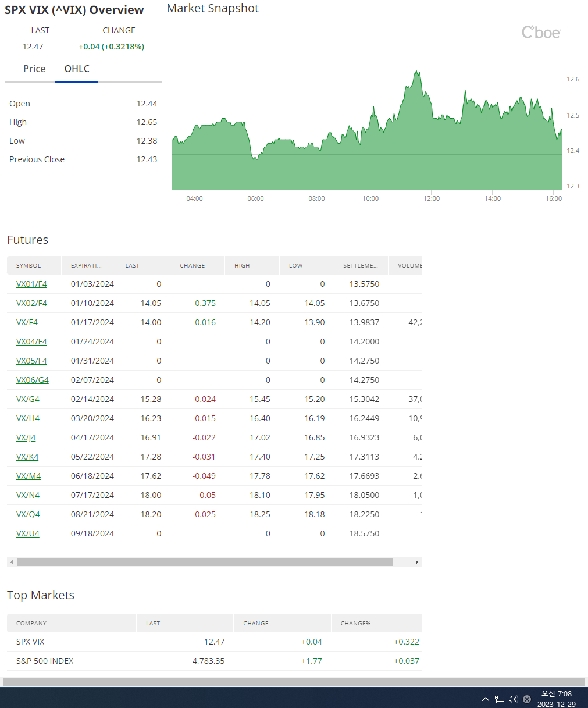Open the VX05/F4 futures link
588x708 pixels.
[x=31, y=361]
